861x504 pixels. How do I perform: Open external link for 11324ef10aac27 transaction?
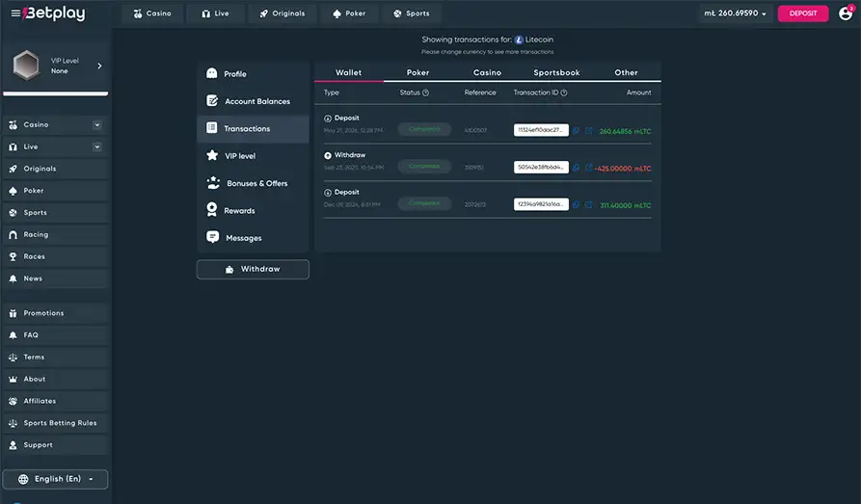[x=589, y=131]
